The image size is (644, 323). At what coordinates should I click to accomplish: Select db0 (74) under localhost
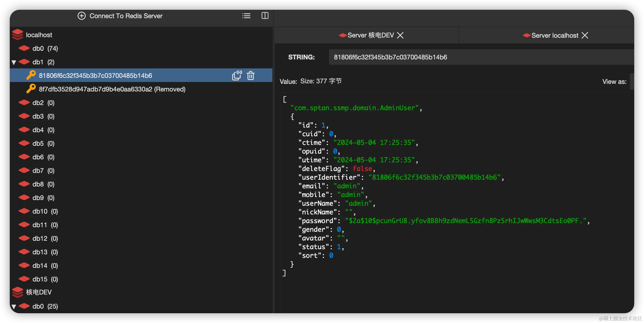45,49
